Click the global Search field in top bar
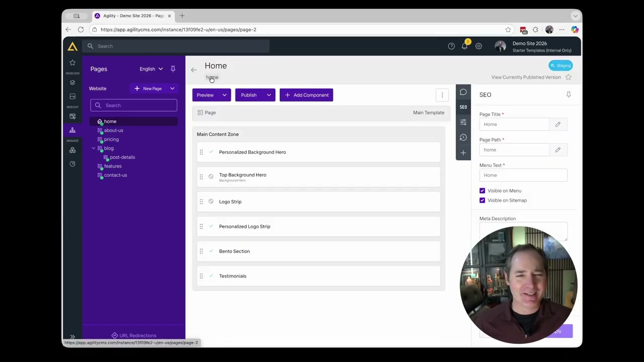644x362 pixels. tap(177, 46)
